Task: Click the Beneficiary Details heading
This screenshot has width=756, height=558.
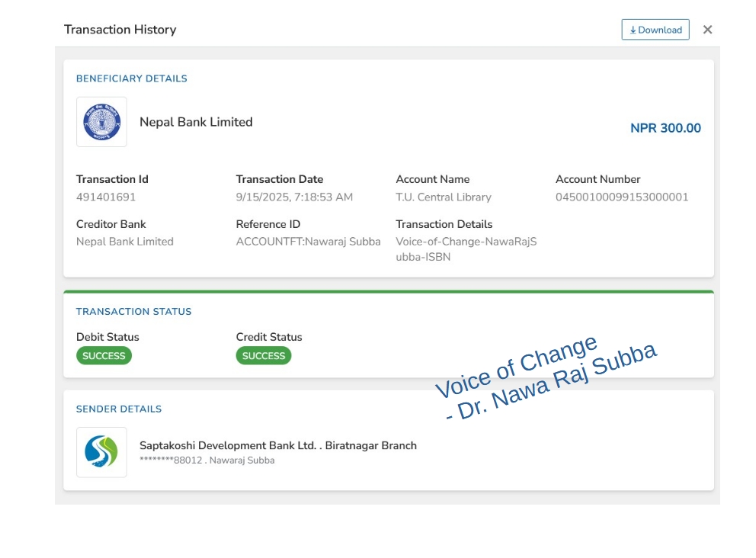Action: click(131, 79)
